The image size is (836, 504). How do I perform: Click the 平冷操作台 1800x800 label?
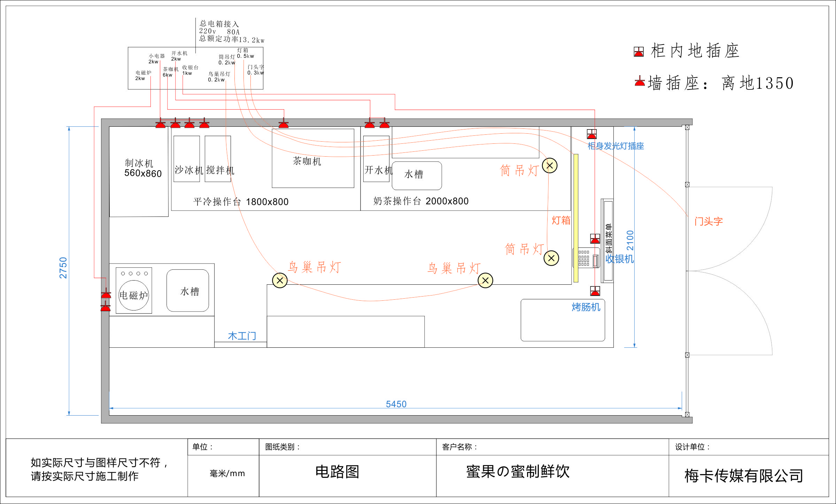(241, 202)
